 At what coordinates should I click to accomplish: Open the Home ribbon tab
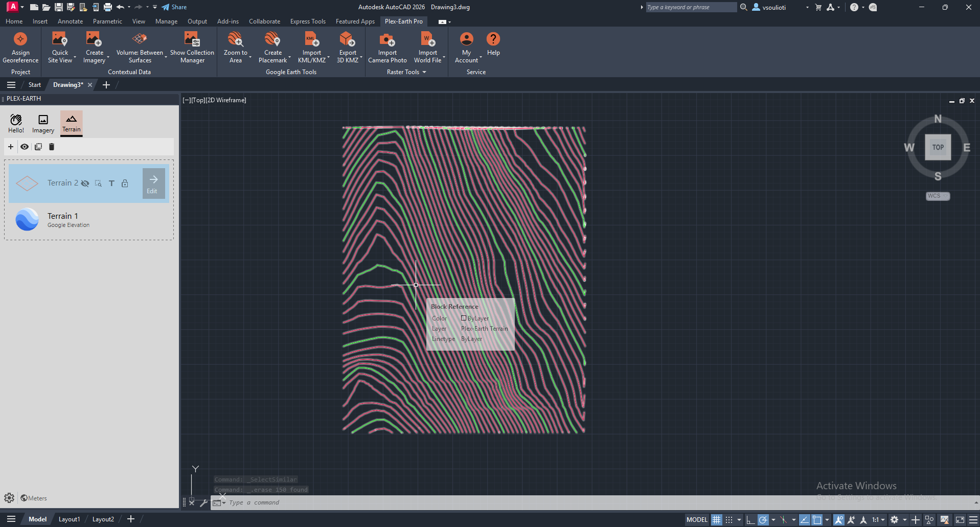click(14, 21)
